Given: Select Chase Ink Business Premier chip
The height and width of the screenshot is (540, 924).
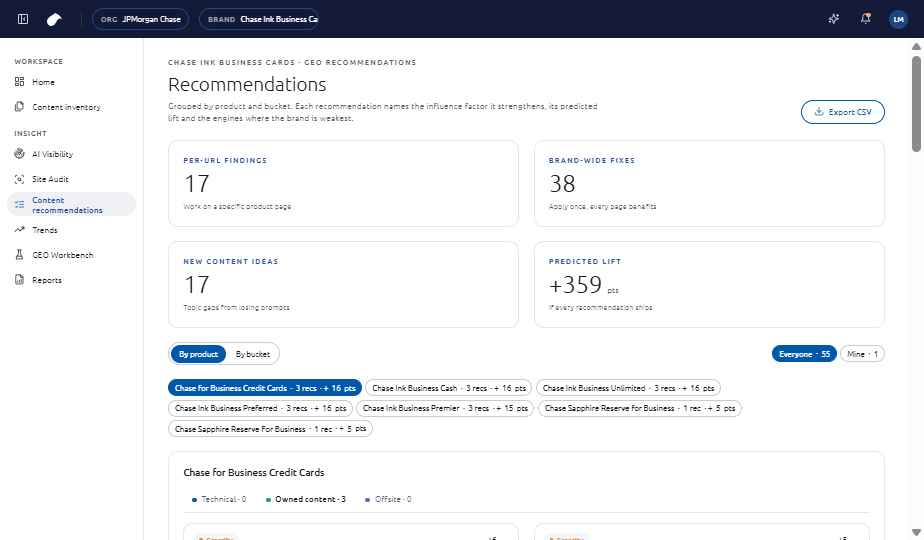Looking at the screenshot, I should pos(445,408).
